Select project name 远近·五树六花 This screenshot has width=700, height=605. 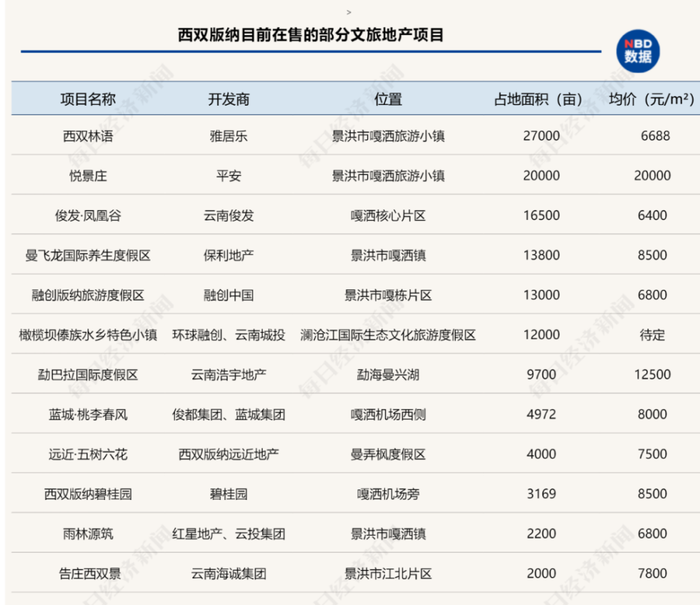(88, 454)
